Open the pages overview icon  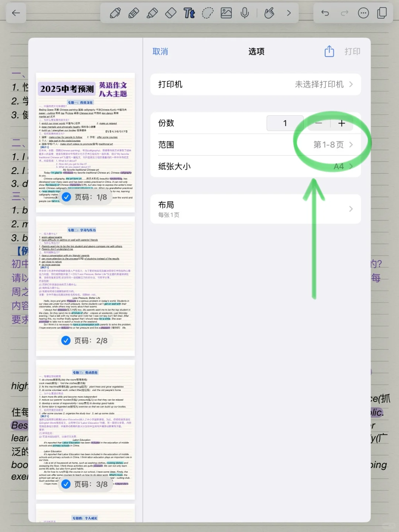point(382,13)
